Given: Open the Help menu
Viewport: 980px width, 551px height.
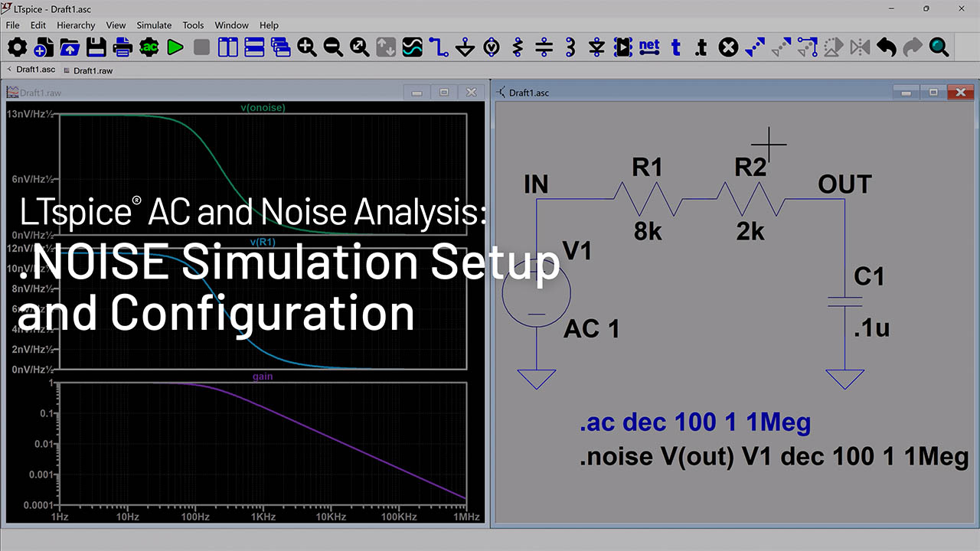Looking at the screenshot, I should pyautogui.click(x=269, y=25).
